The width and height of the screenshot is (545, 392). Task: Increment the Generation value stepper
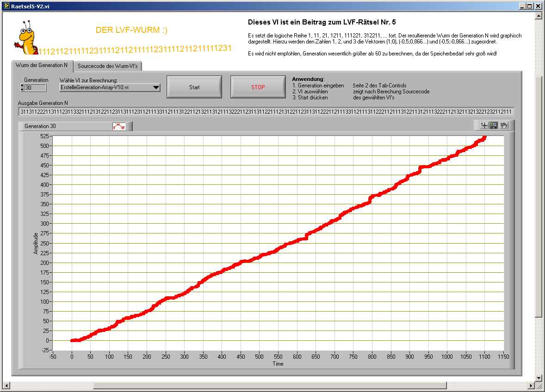click(22, 86)
